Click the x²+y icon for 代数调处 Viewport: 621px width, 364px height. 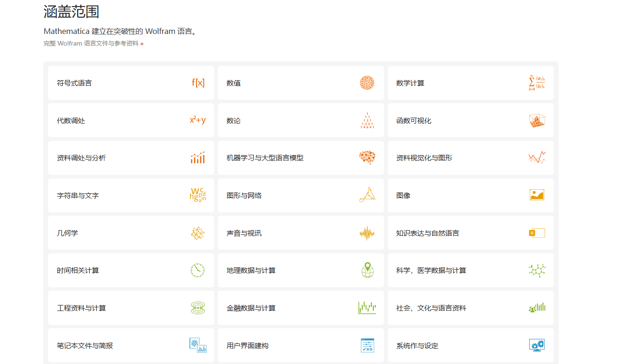tap(197, 120)
